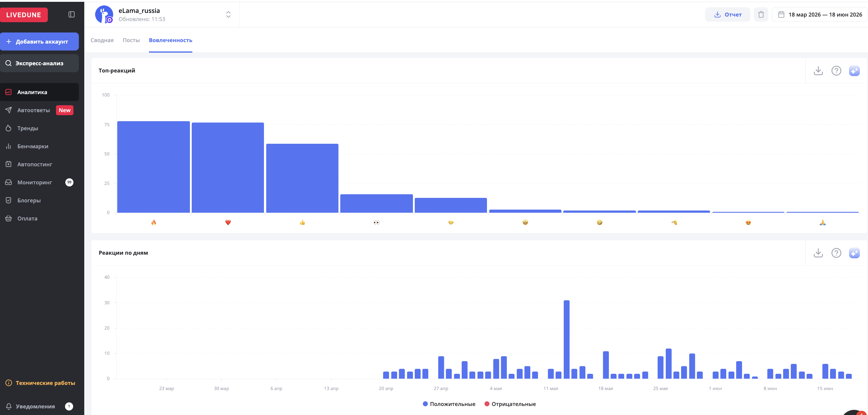Click the New badge on Автоответы
868x415 pixels.
click(x=65, y=110)
